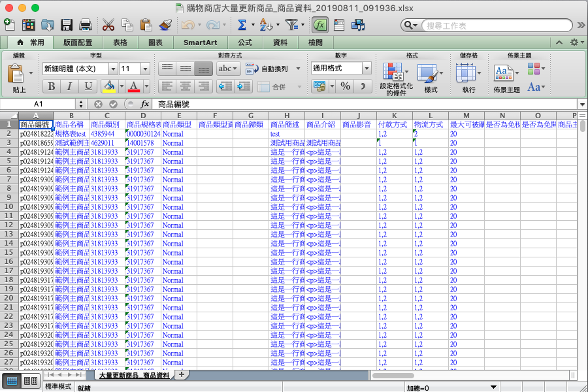Add a new sheet with the plus button

point(182,374)
